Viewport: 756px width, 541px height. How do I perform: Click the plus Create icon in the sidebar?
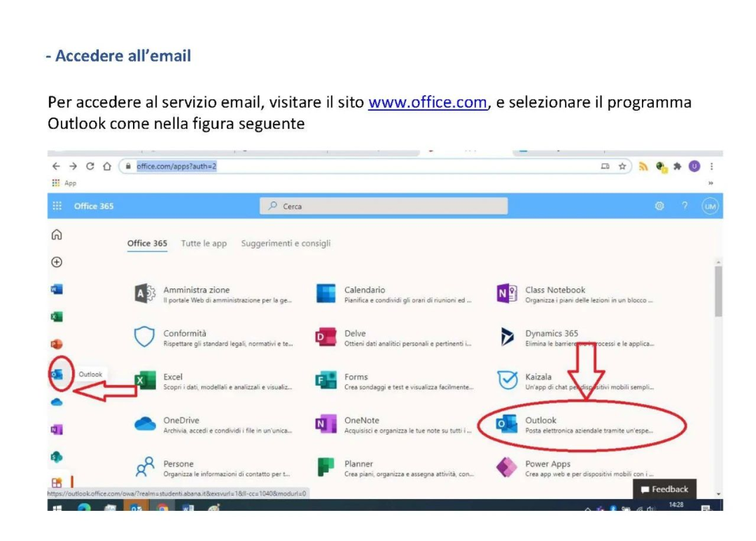57,262
